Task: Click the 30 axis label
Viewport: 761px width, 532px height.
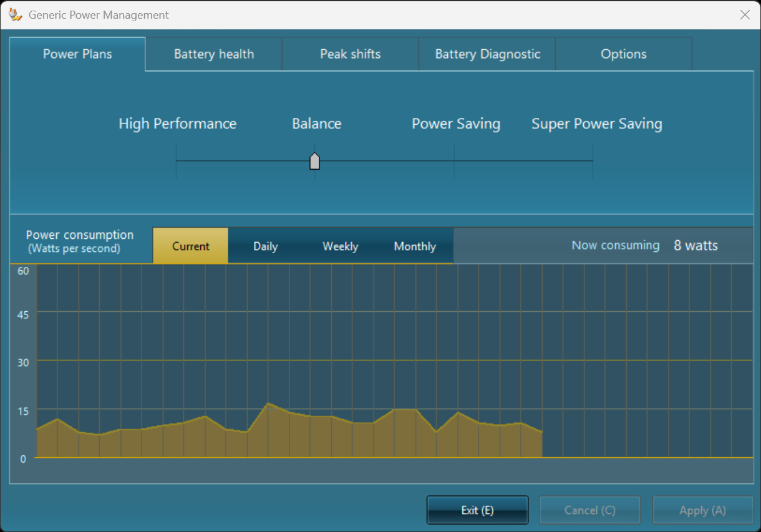Action: (23, 363)
